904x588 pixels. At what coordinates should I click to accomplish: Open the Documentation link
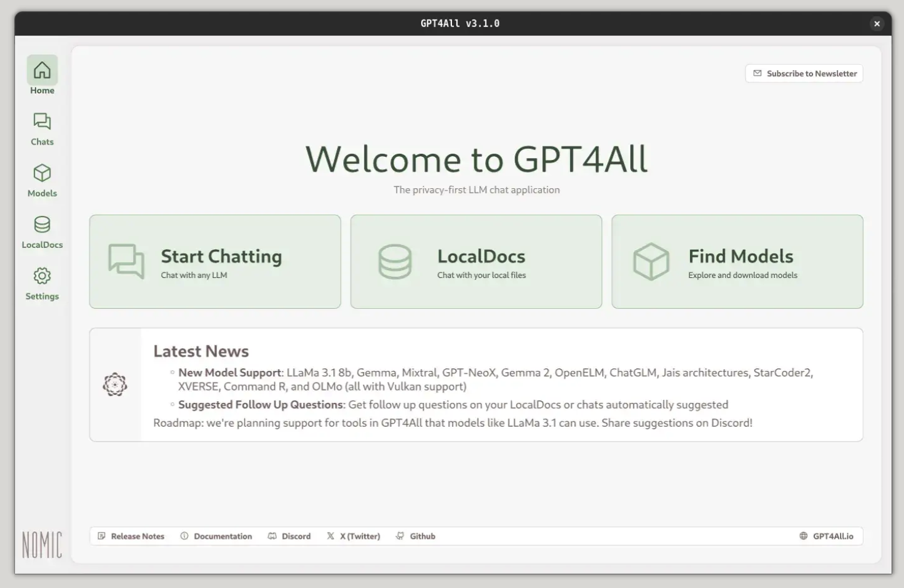(216, 536)
